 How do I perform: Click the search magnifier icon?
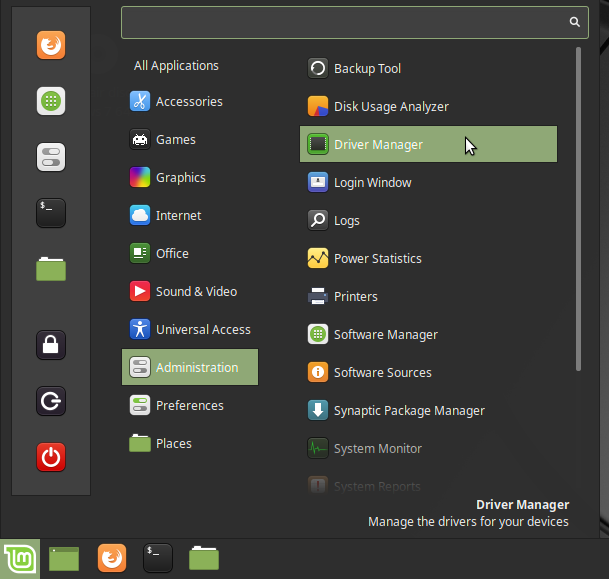pyautogui.click(x=574, y=22)
